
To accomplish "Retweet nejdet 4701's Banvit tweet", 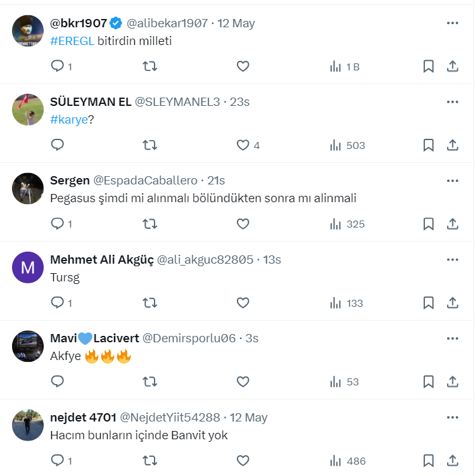I will (x=150, y=461).
